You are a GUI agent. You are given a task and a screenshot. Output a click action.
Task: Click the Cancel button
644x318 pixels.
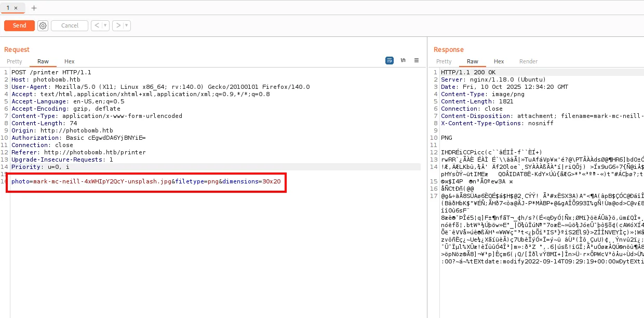pyautogui.click(x=70, y=25)
